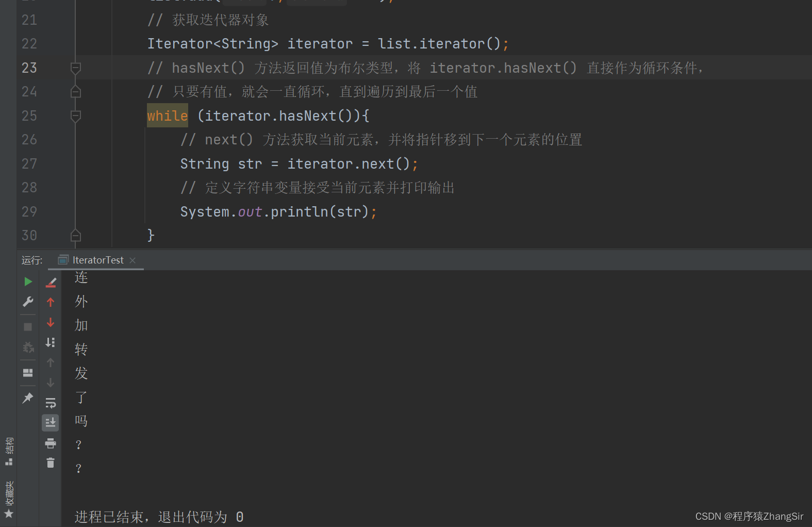Stop the running process
This screenshot has height=527, width=812.
tap(28, 326)
